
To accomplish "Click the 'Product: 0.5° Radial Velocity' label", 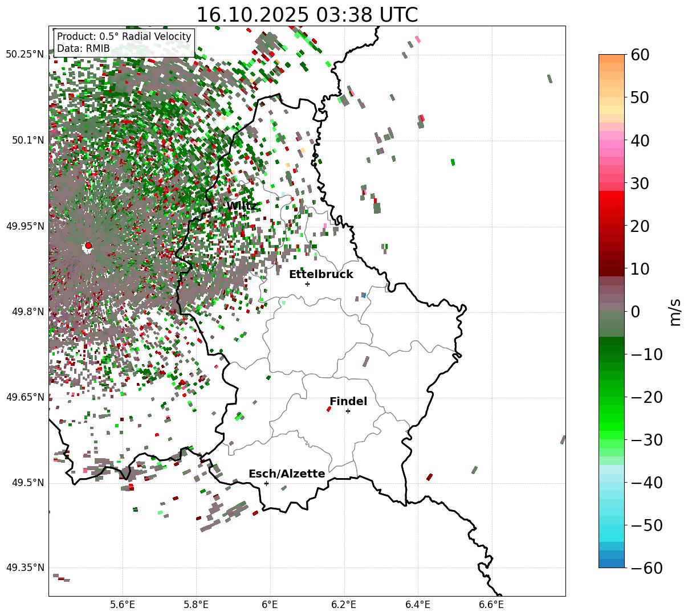I will coord(124,36).
